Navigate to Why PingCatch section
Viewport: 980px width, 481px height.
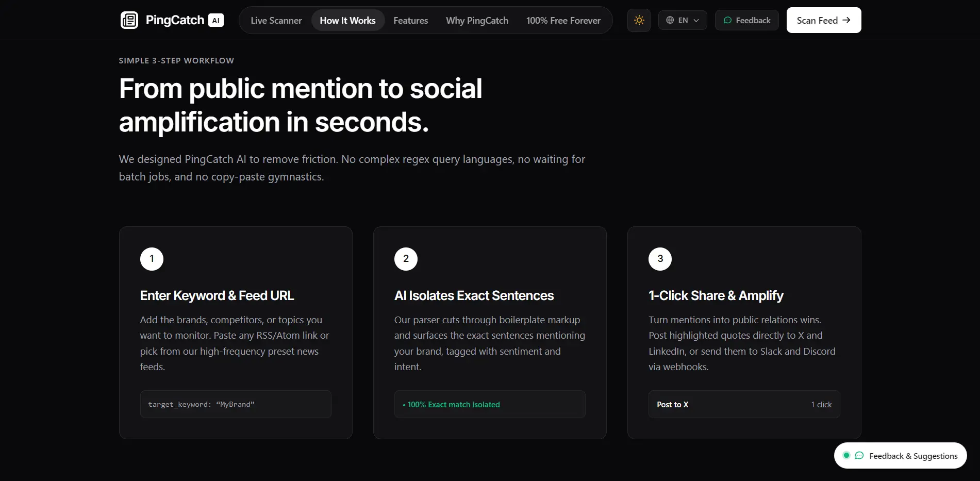(477, 21)
